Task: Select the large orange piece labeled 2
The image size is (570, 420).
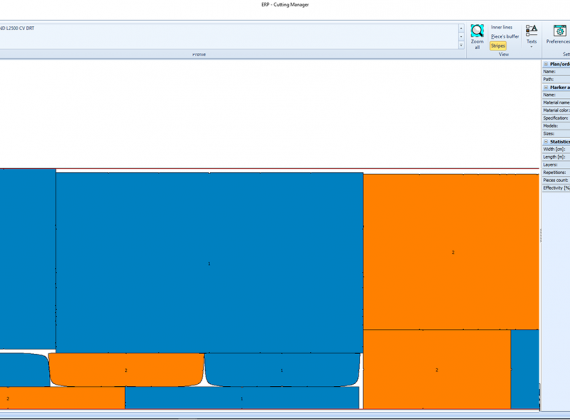Action: click(451, 252)
